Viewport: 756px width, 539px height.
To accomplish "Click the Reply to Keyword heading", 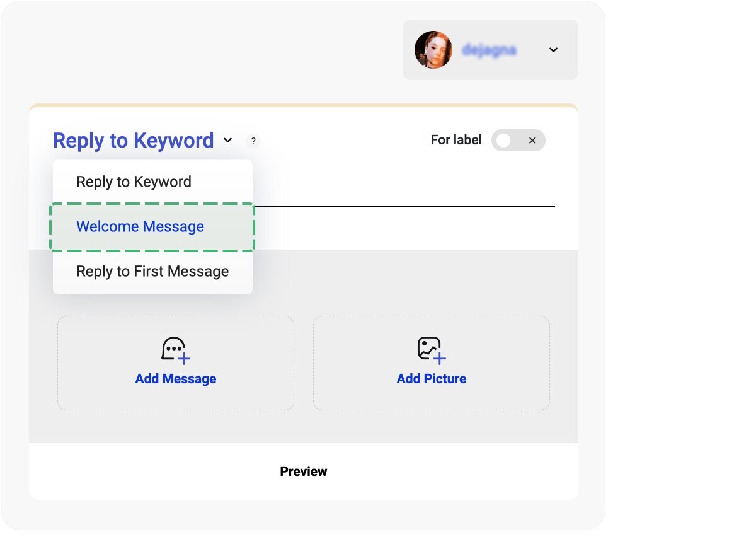I will [x=133, y=140].
